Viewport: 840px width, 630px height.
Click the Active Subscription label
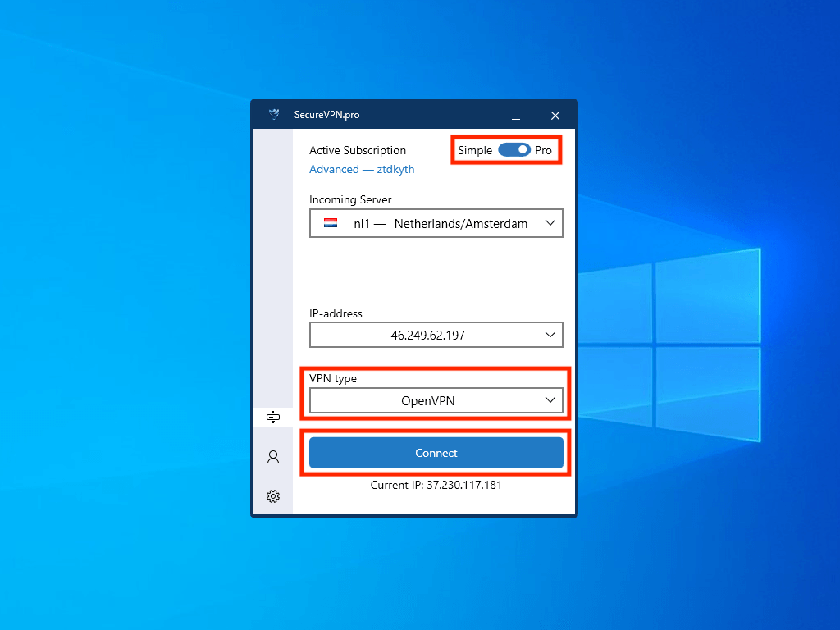[358, 151]
